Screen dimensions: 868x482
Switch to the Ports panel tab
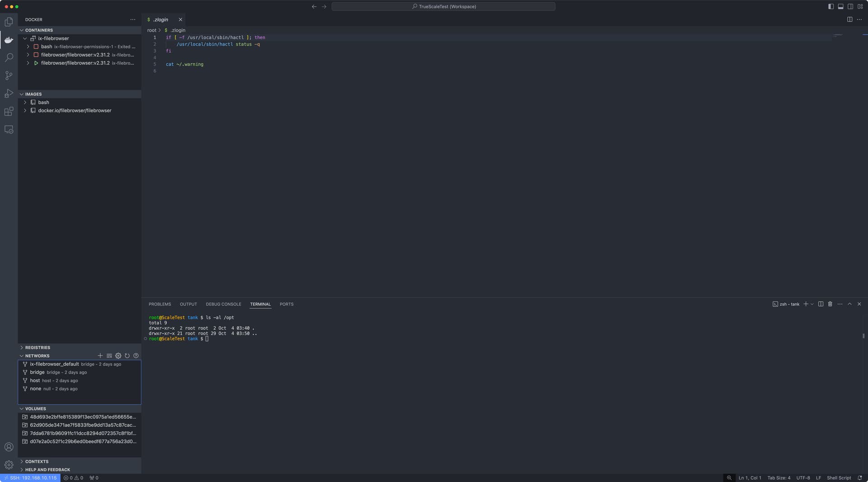(286, 304)
